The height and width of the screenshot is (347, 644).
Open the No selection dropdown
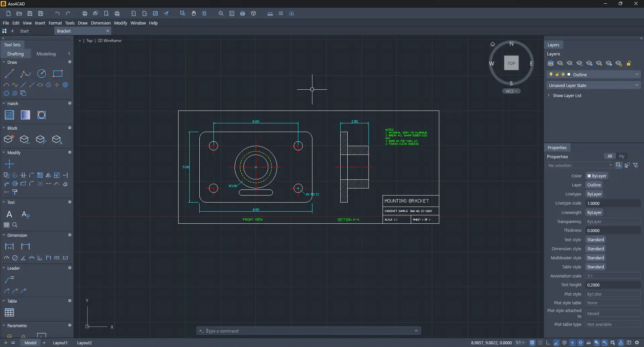pos(580,165)
